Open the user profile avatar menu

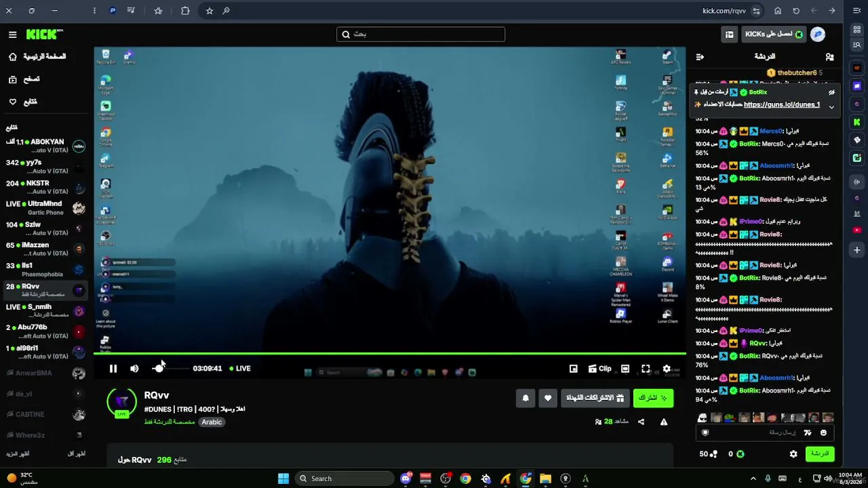click(x=818, y=35)
